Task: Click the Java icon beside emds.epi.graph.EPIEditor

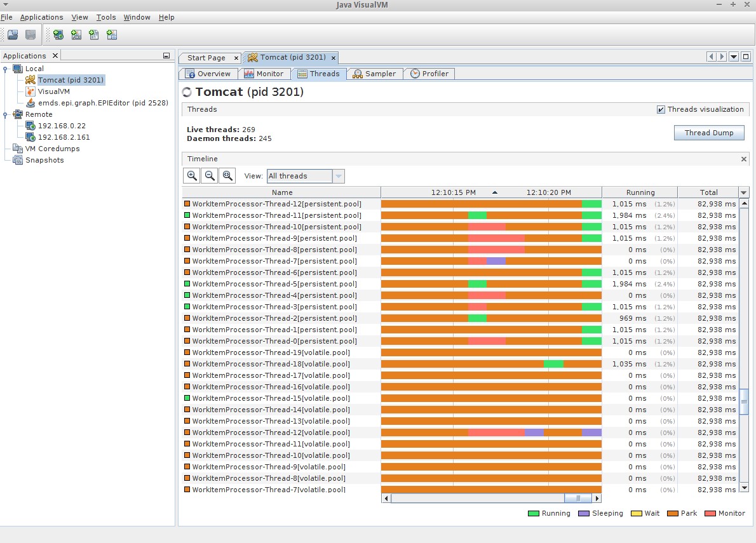Action: tap(30, 103)
